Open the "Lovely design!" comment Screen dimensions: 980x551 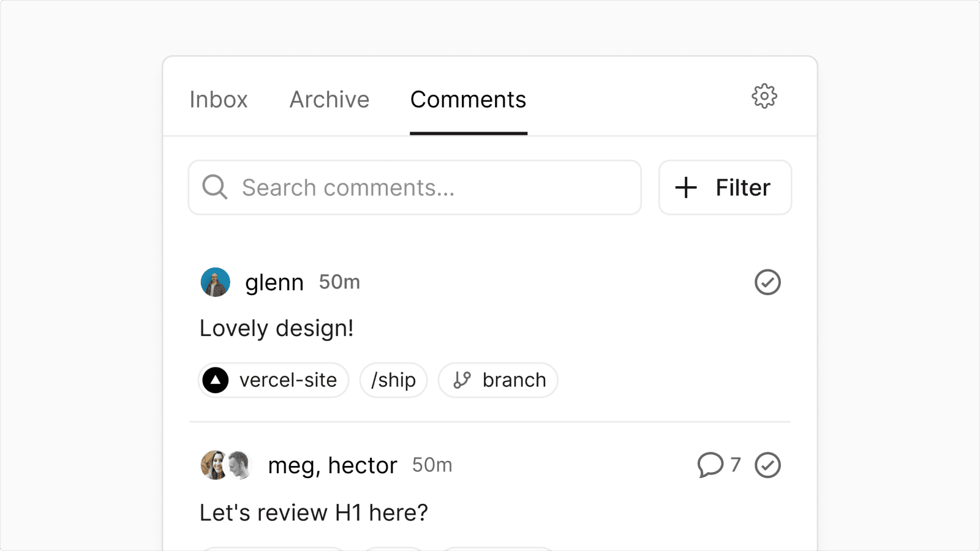point(277,329)
